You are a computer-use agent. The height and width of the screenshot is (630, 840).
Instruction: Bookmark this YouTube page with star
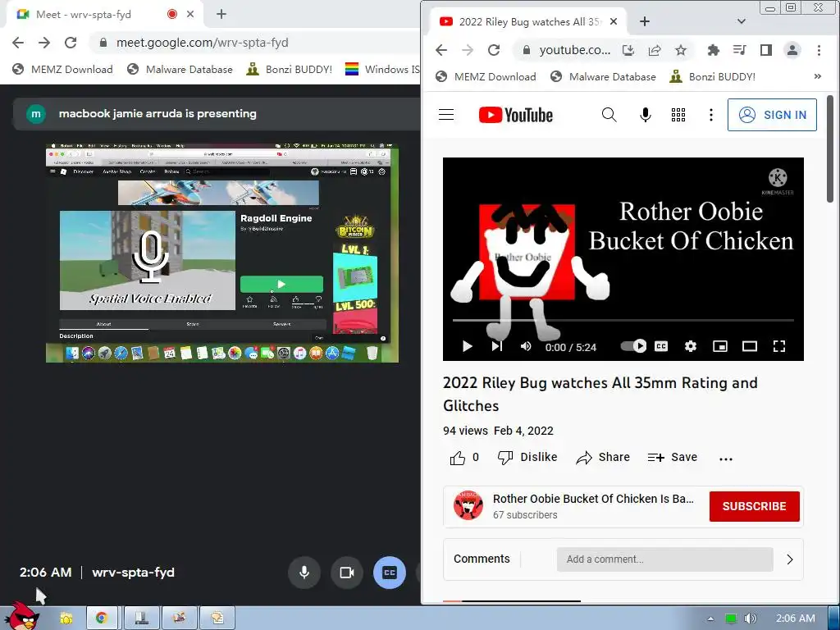click(x=681, y=50)
